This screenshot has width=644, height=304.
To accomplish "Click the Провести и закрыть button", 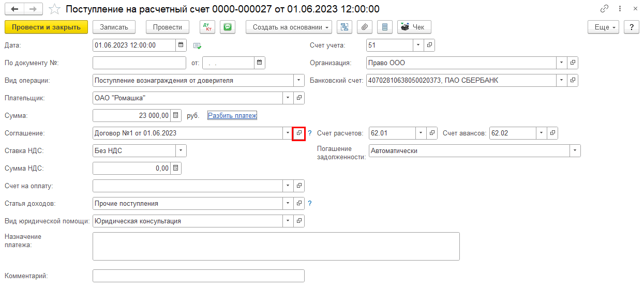I will pyautogui.click(x=46, y=27).
